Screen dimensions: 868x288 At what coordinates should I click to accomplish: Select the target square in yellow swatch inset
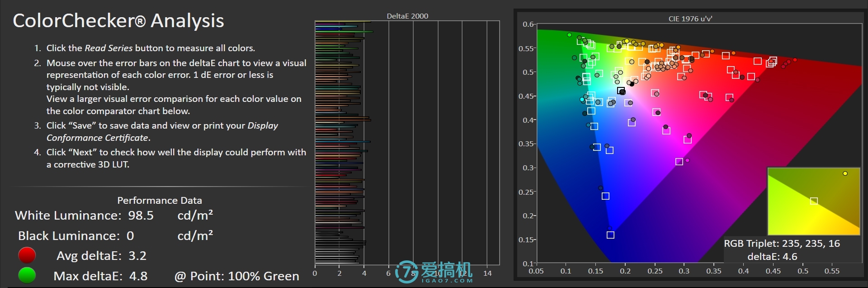(814, 201)
